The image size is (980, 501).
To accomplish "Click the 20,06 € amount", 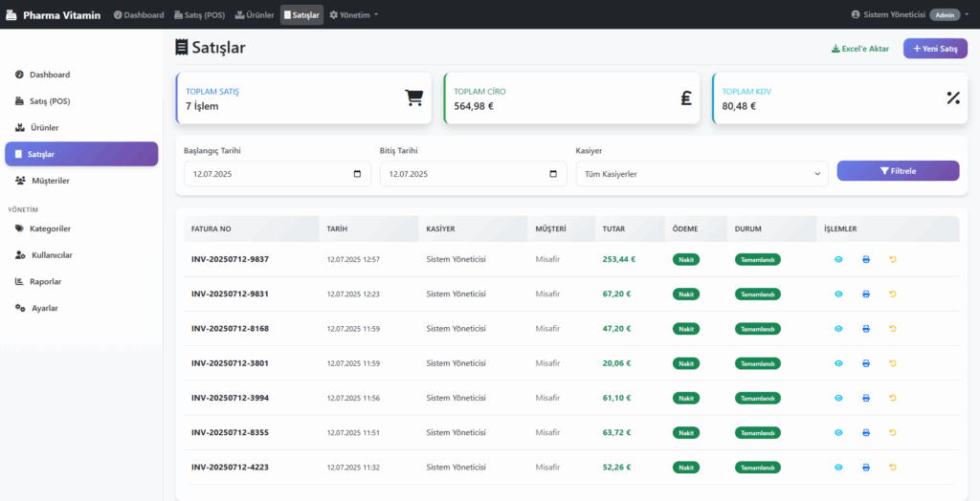I will pos(616,363).
